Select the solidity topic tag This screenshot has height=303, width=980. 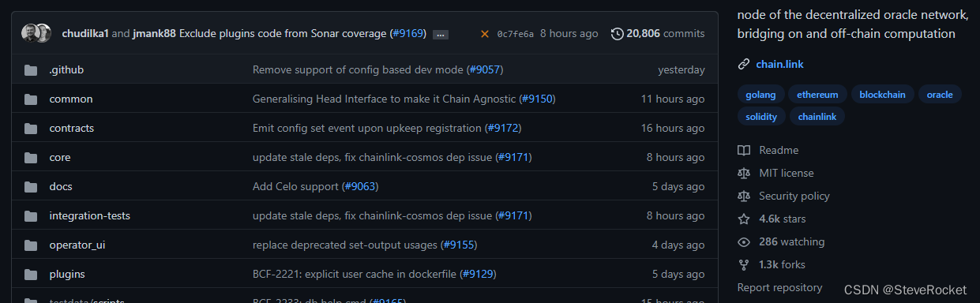761,117
